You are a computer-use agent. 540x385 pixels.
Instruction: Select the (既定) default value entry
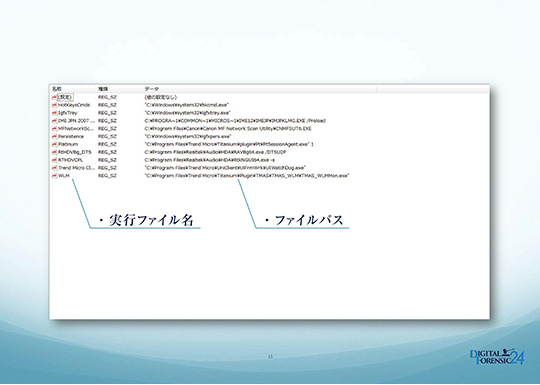point(65,97)
